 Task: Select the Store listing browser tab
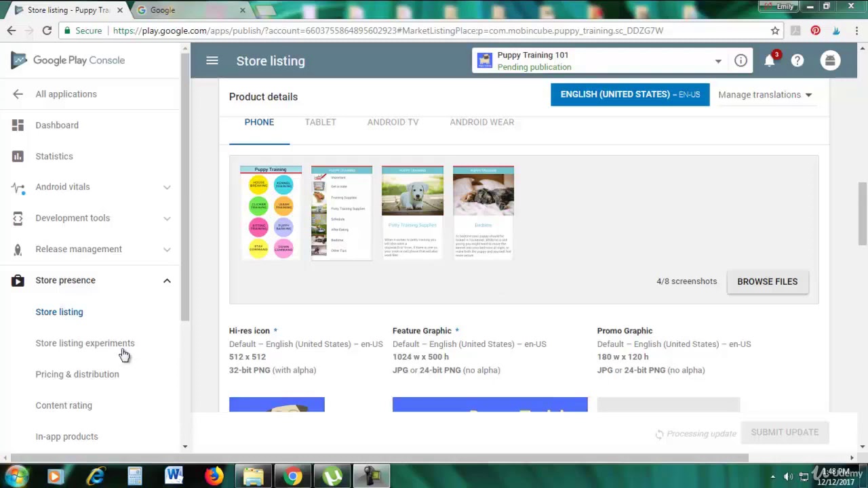coord(68,10)
